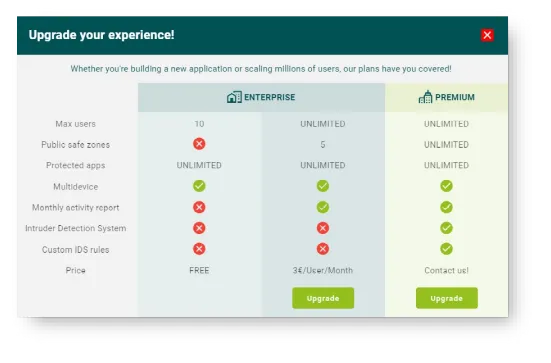Click red cross for Public safe zones, free plan
The height and width of the screenshot is (363, 551).
click(199, 144)
